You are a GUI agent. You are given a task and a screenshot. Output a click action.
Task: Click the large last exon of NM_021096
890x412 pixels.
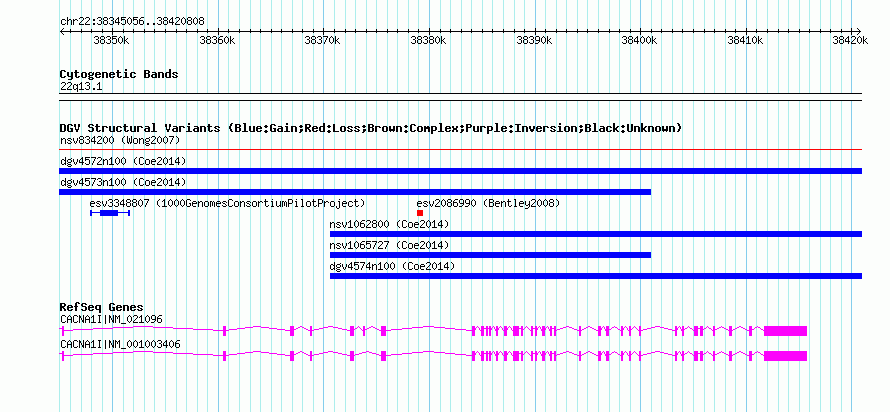pyautogui.click(x=786, y=331)
